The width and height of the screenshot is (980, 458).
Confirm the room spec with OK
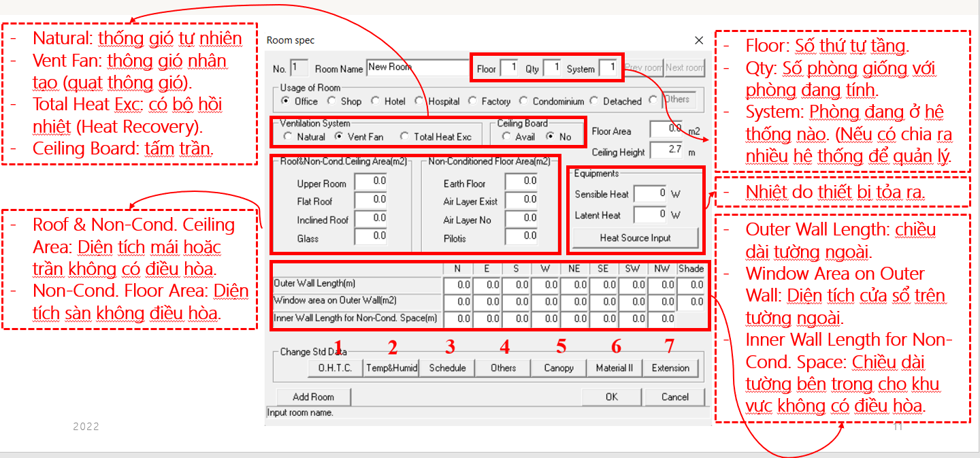coord(611,397)
